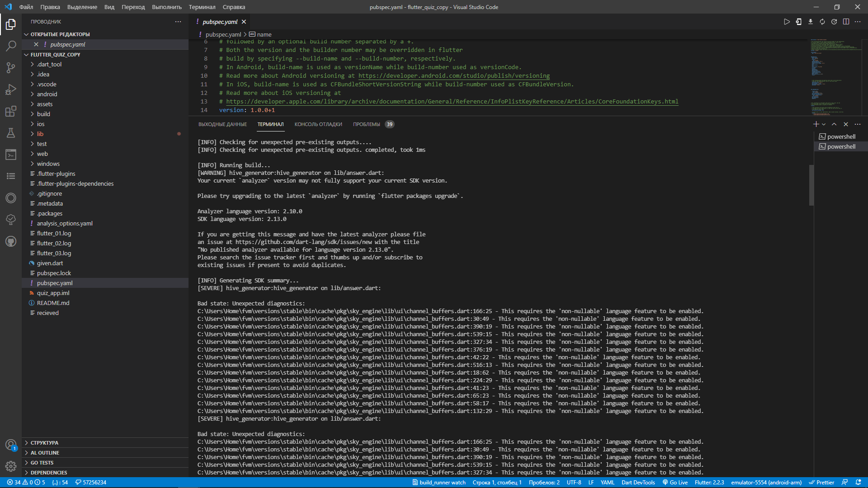Image resolution: width=868 pixels, height=488 pixels.
Task: Click Flutter: 2.2.3 in the status bar
Action: tap(711, 482)
